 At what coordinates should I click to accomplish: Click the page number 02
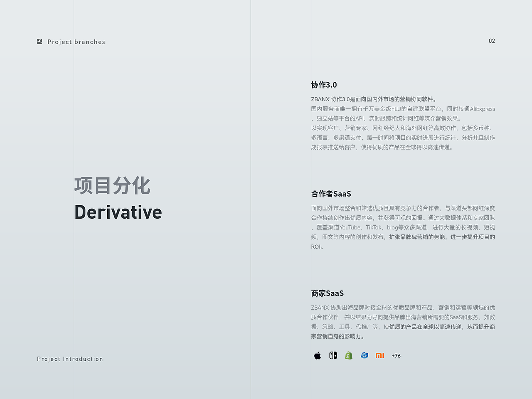coord(492,41)
